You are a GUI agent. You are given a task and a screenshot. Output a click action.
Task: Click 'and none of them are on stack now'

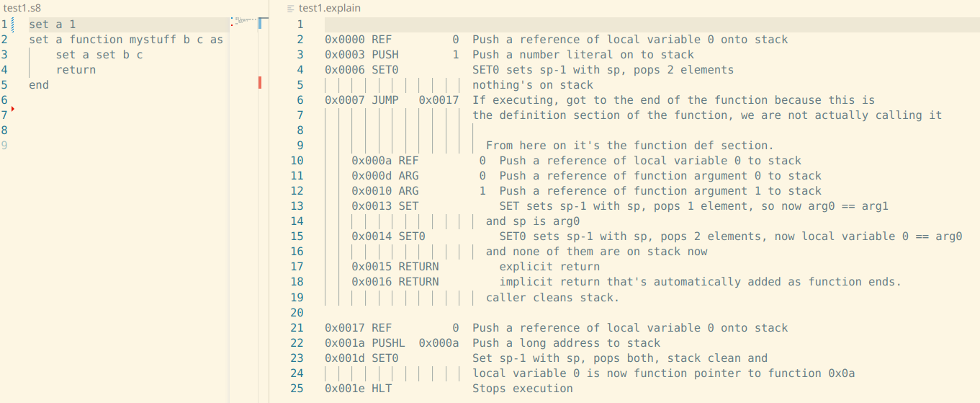click(597, 252)
